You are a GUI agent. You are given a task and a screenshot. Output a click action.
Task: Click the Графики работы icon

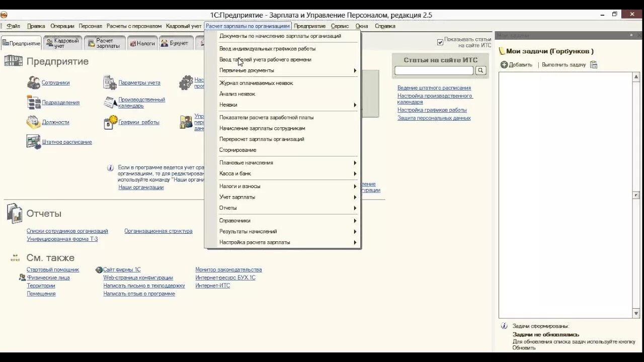coord(110,122)
